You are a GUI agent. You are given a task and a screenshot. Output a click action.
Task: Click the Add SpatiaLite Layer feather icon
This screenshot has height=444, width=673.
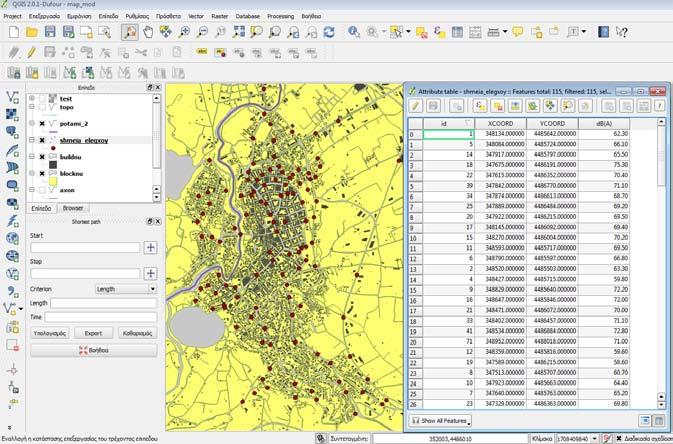(x=12, y=150)
